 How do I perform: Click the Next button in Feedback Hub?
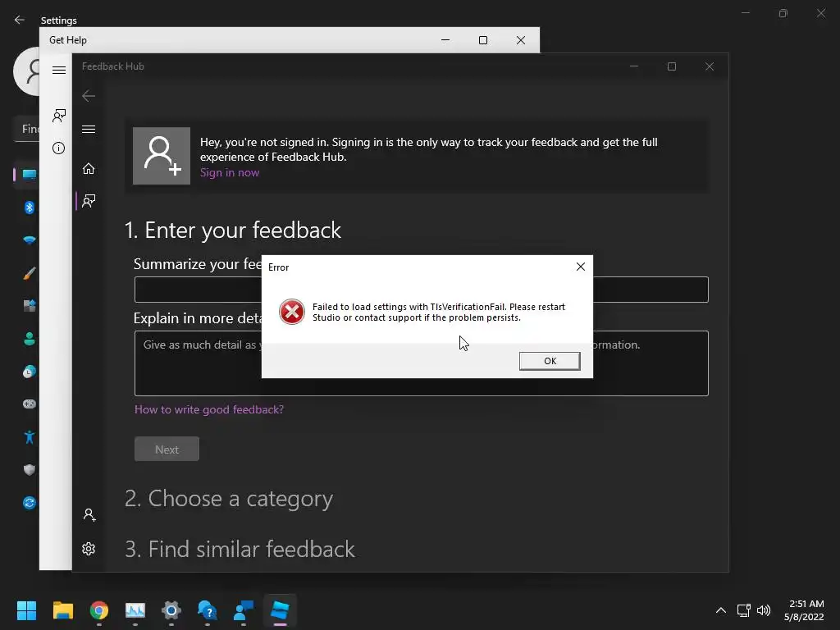point(167,449)
